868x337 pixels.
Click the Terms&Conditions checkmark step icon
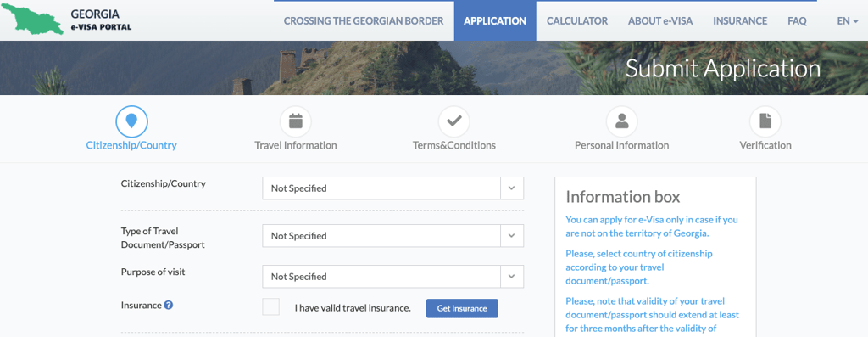[454, 121]
